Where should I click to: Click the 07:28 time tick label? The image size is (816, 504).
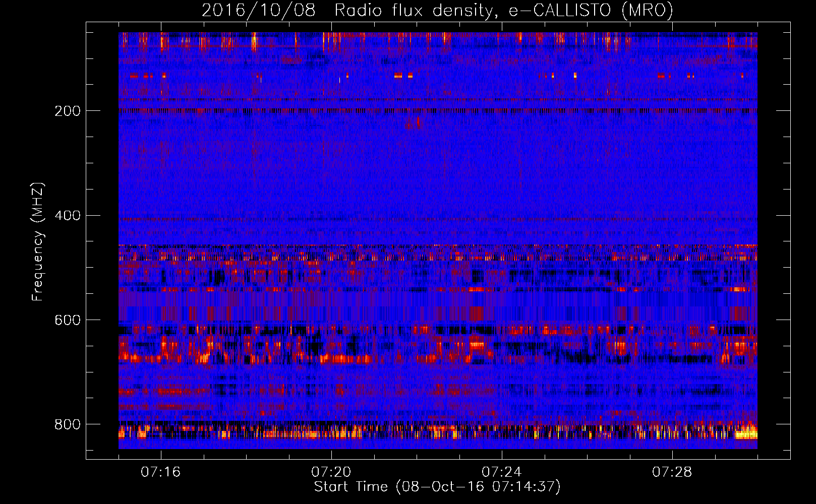672,472
